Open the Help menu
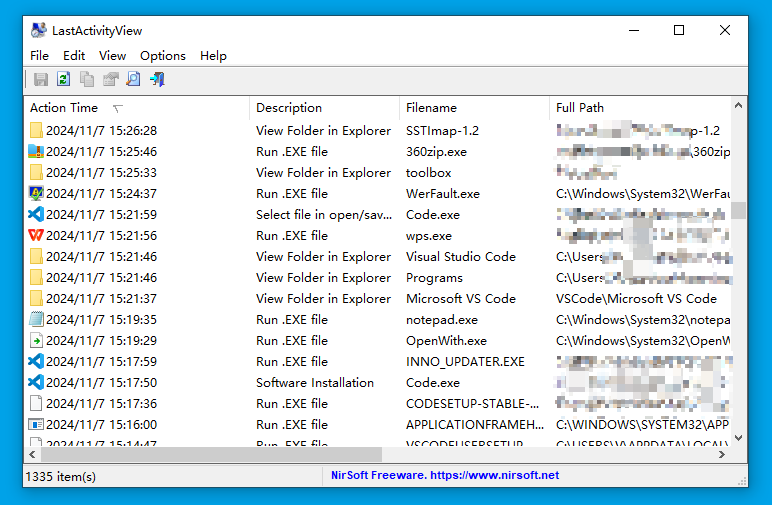Viewport: 772px width, 505px height. [213, 56]
